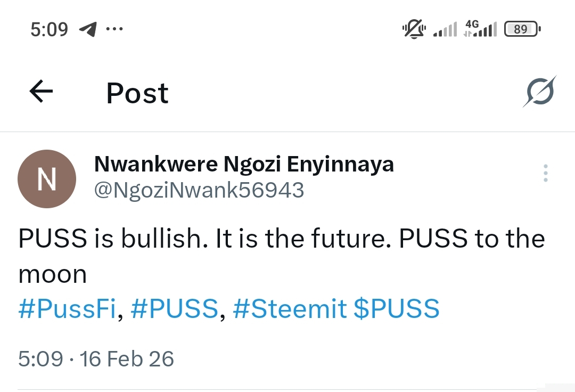
Task: Open the #PussFi hashtag
Action: [67, 309]
